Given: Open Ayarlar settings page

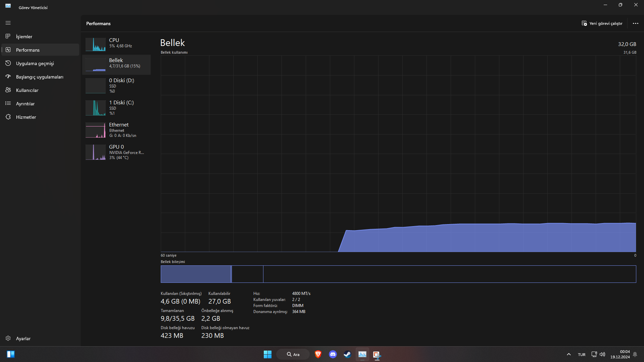Looking at the screenshot, I should click(x=40, y=338).
